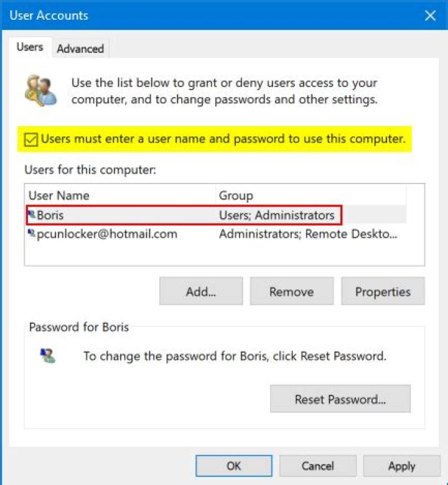This screenshot has width=448, height=485.
Task: Click the users icon beside the instructions text
Action: pyautogui.click(x=40, y=90)
